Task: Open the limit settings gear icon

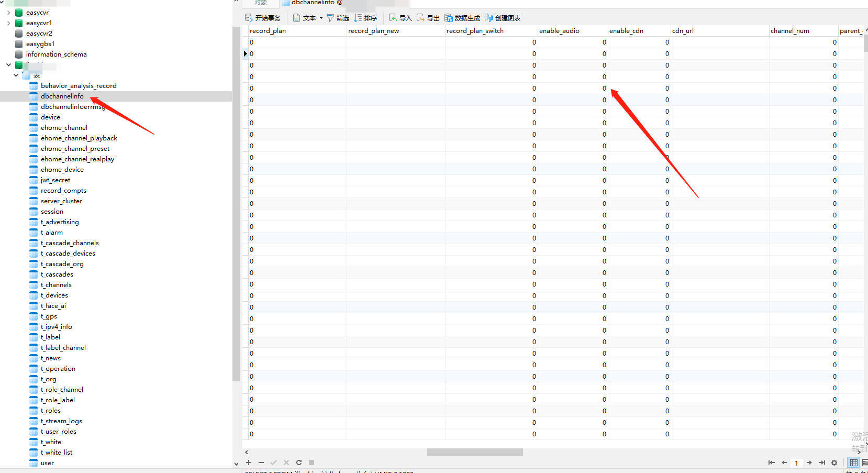Action: (834, 463)
